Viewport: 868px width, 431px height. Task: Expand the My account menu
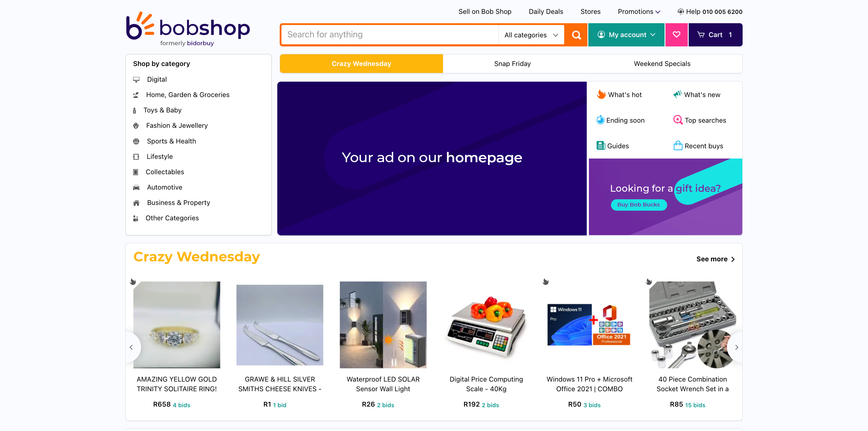click(626, 35)
